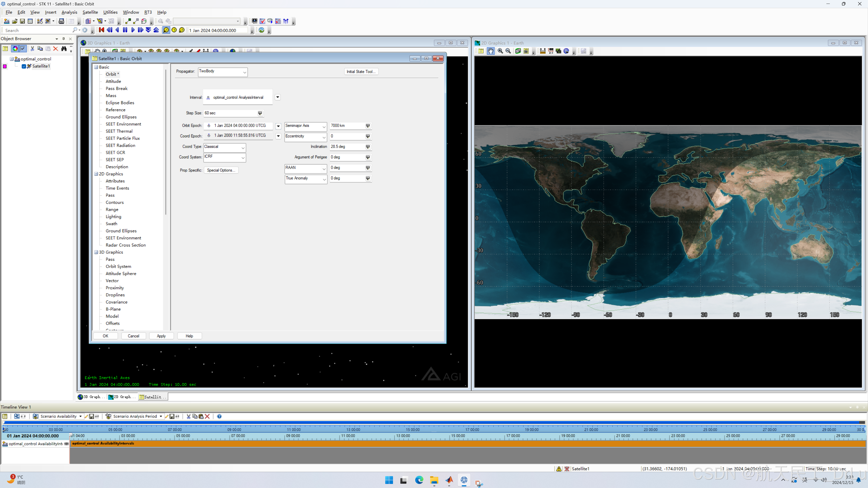Screen dimensions: 868x488
Task: Select Attitude in the Basic properties tree
Action: pos(113,81)
